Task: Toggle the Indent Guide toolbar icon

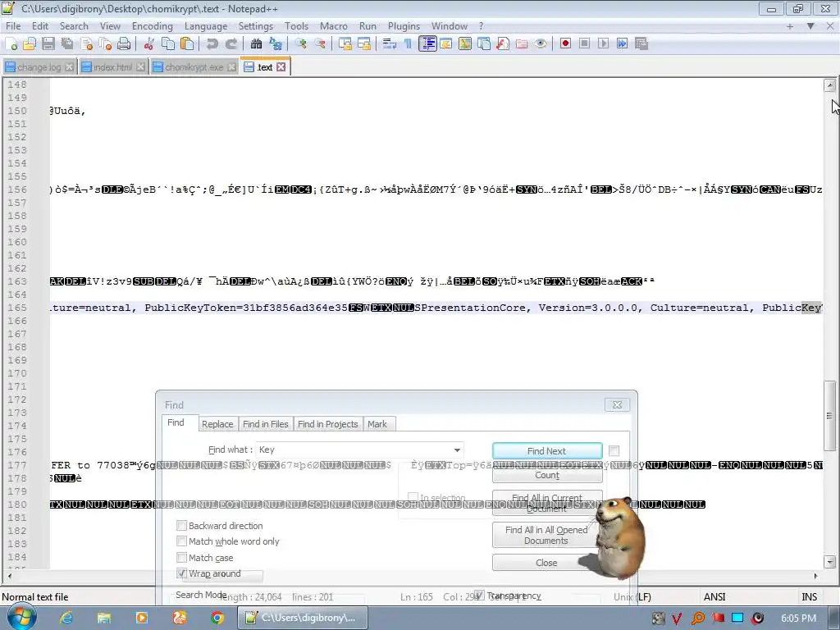Action: point(427,44)
